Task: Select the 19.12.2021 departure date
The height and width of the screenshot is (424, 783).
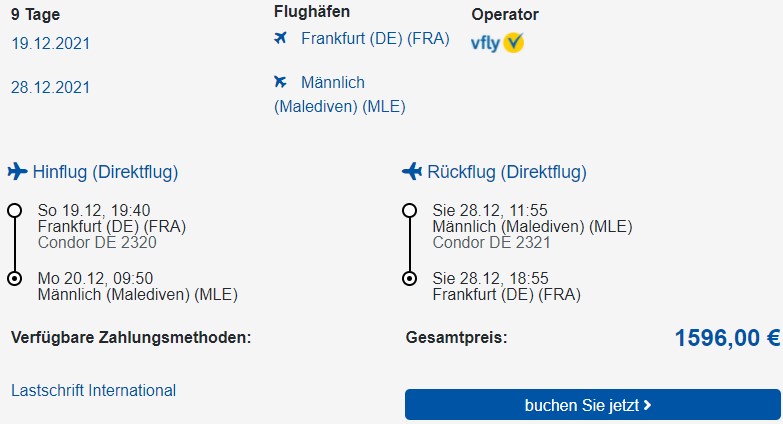Action: (x=50, y=43)
